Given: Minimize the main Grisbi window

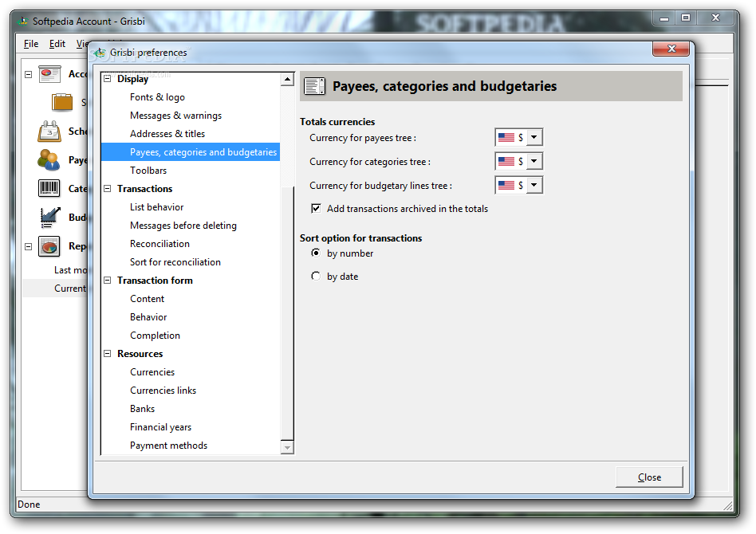Looking at the screenshot, I should point(664,18).
